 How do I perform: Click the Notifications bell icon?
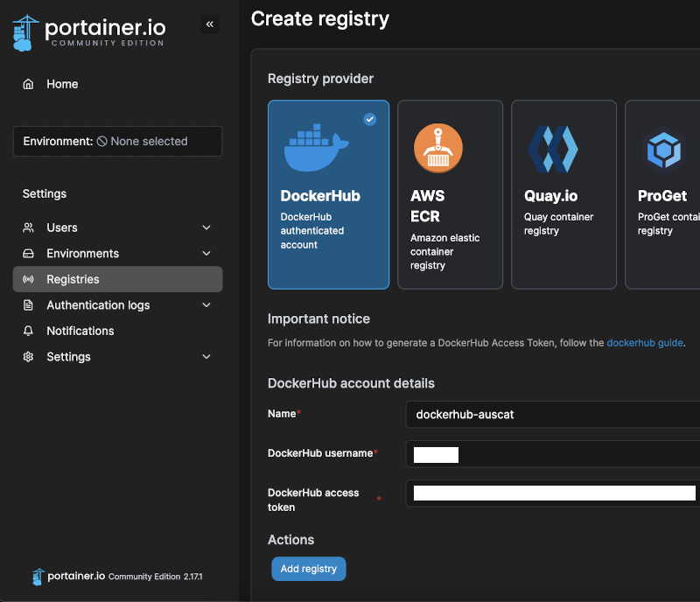point(28,331)
